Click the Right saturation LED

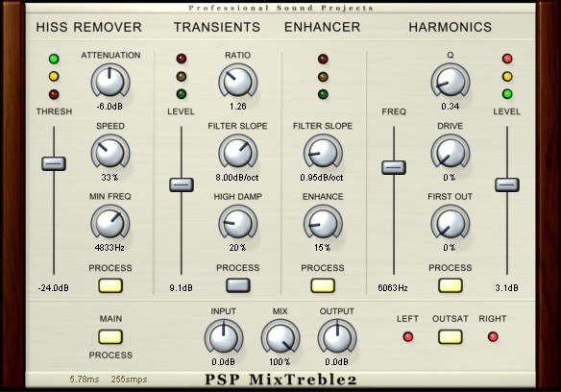pyautogui.click(x=493, y=337)
